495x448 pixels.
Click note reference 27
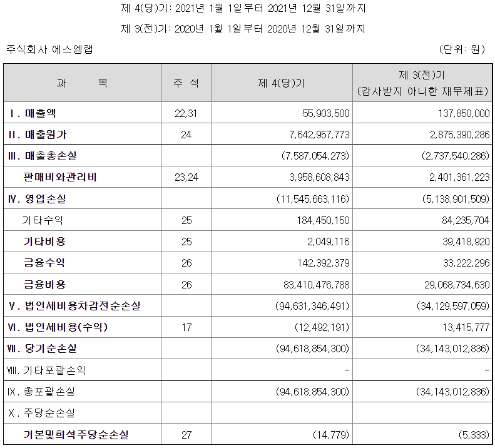(x=186, y=435)
